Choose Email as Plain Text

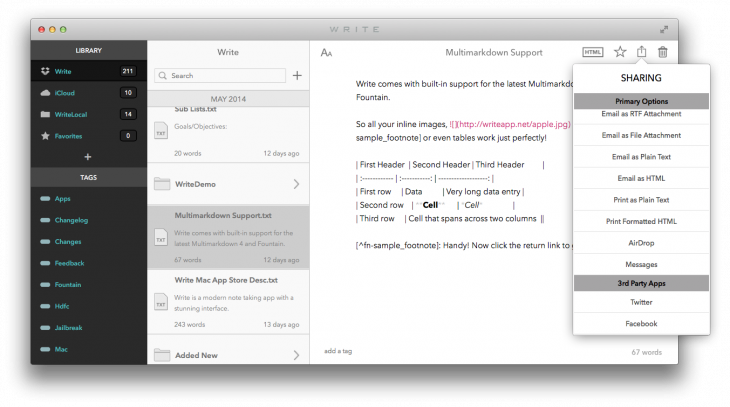click(x=641, y=156)
